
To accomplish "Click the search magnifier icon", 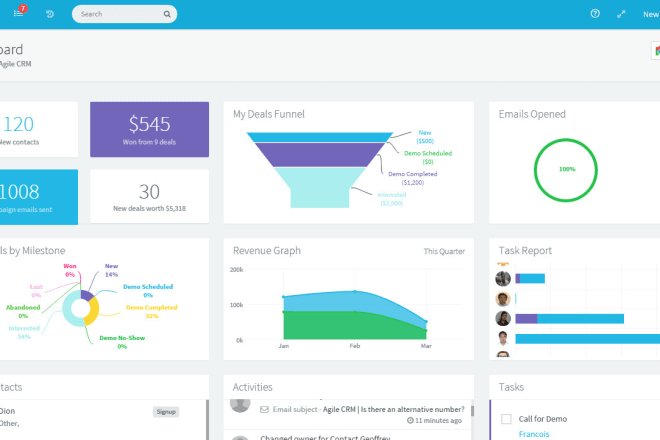I will pyautogui.click(x=167, y=14).
